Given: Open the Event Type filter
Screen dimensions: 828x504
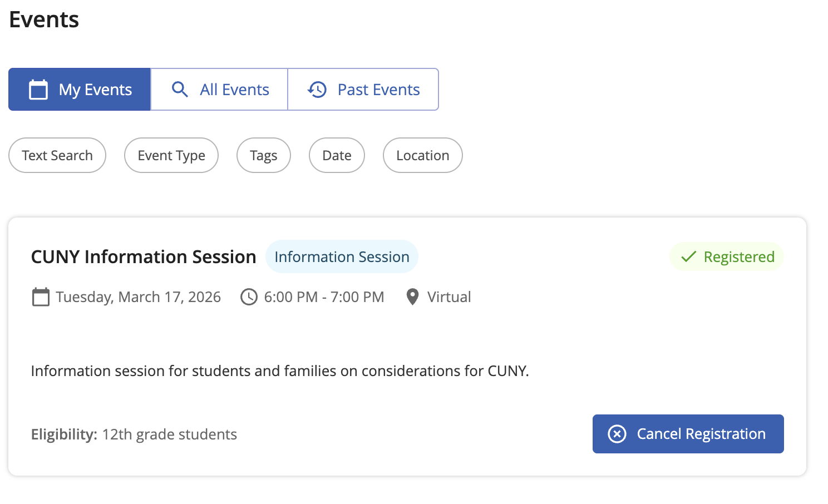Looking at the screenshot, I should 171,155.
